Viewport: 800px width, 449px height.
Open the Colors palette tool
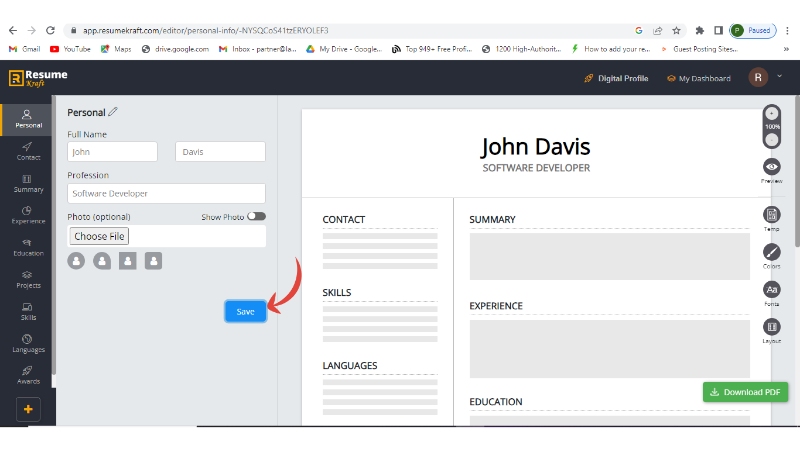771,252
